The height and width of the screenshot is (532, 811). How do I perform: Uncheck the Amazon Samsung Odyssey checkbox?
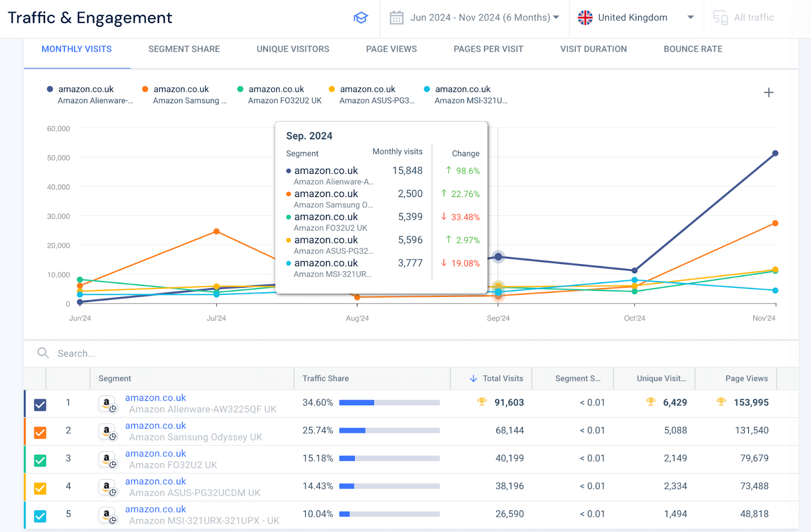40,432
